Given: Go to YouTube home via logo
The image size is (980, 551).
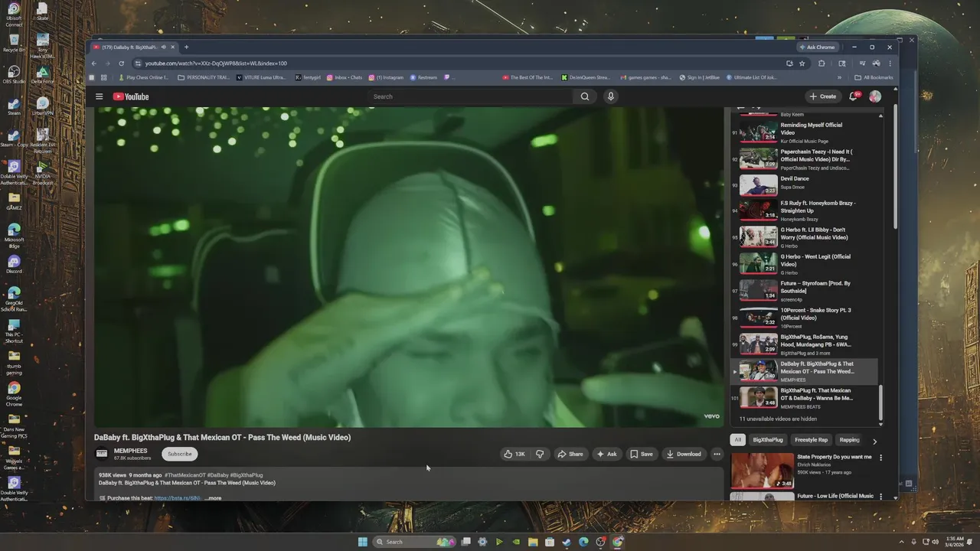Looking at the screenshot, I should click(x=131, y=96).
